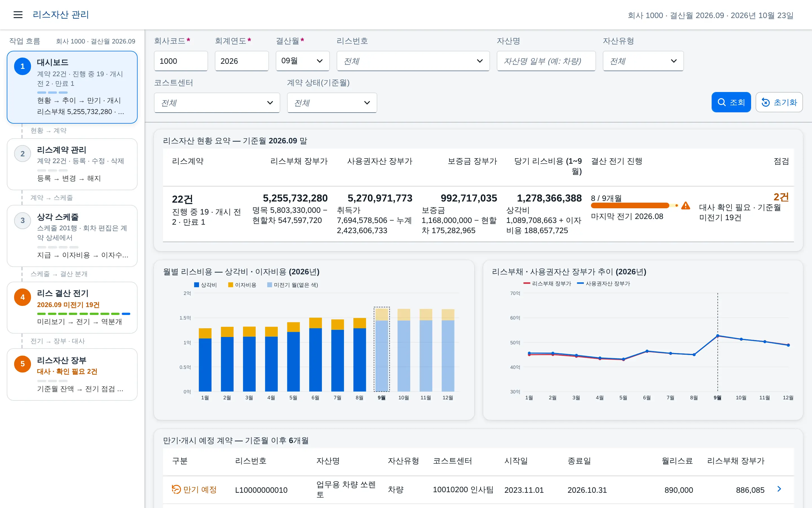Open the hamburger navigation menu

[18, 15]
